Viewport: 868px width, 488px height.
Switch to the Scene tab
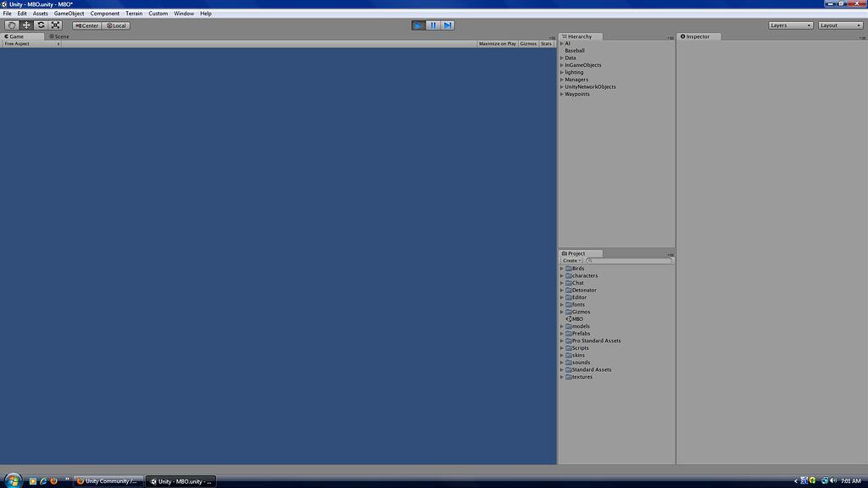[x=58, y=36]
